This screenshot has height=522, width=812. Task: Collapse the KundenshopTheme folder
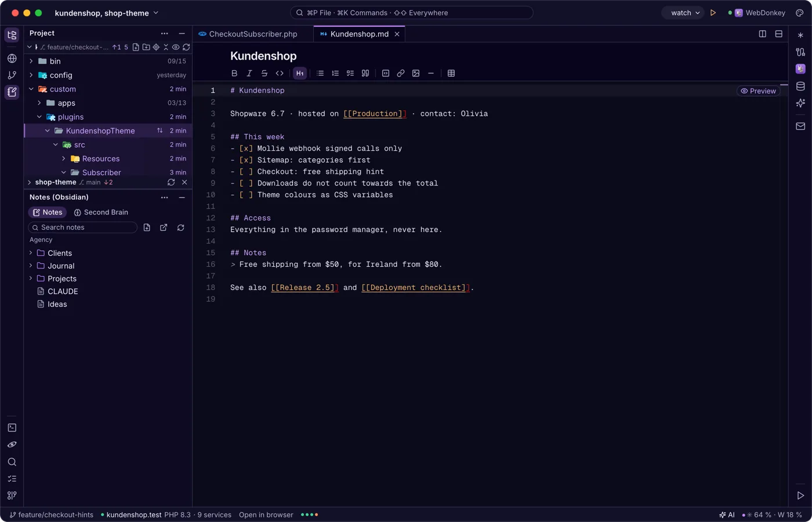point(48,131)
